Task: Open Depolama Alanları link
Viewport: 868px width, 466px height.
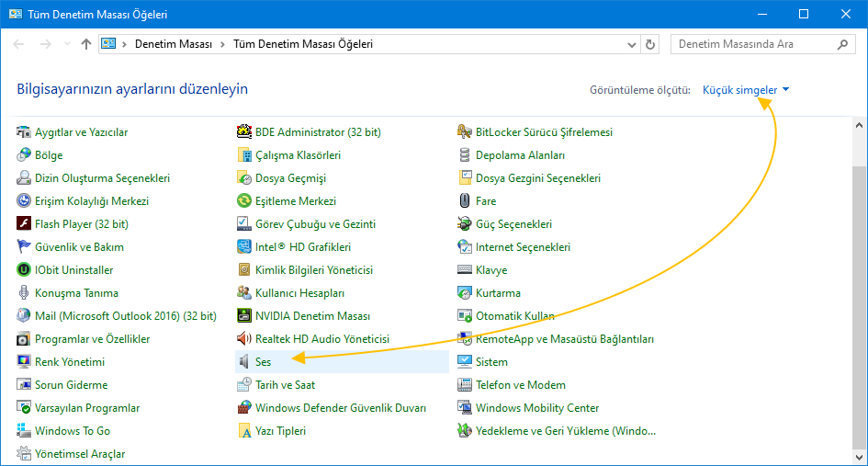Action: coord(521,155)
